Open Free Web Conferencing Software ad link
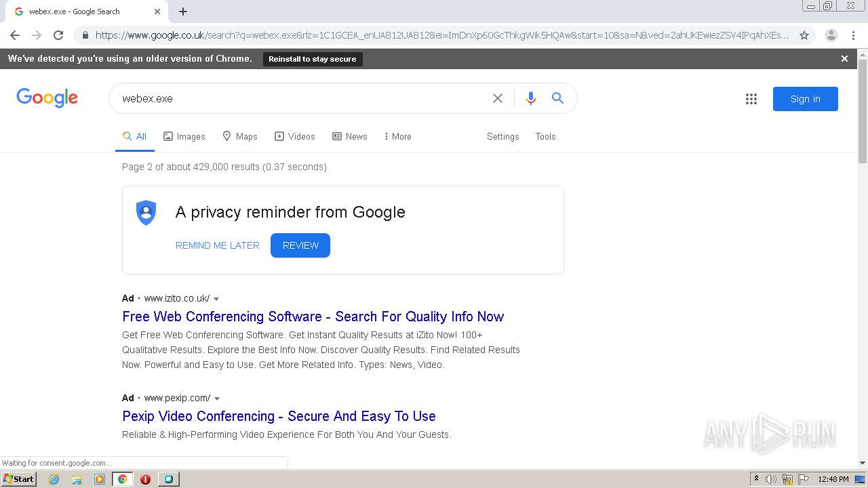868x488 pixels. pyautogui.click(x=313, y=317)
